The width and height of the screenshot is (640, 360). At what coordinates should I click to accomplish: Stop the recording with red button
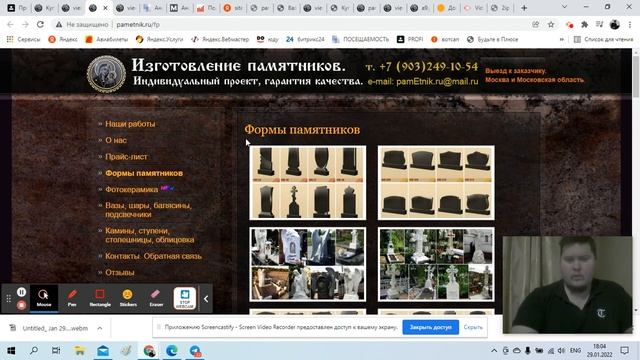click(21, 305)
